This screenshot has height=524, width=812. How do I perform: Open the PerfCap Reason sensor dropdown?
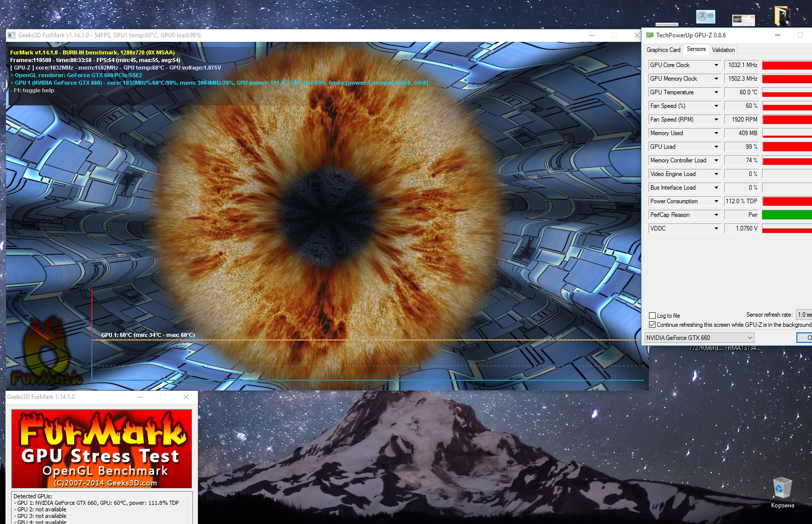point(716,215)
